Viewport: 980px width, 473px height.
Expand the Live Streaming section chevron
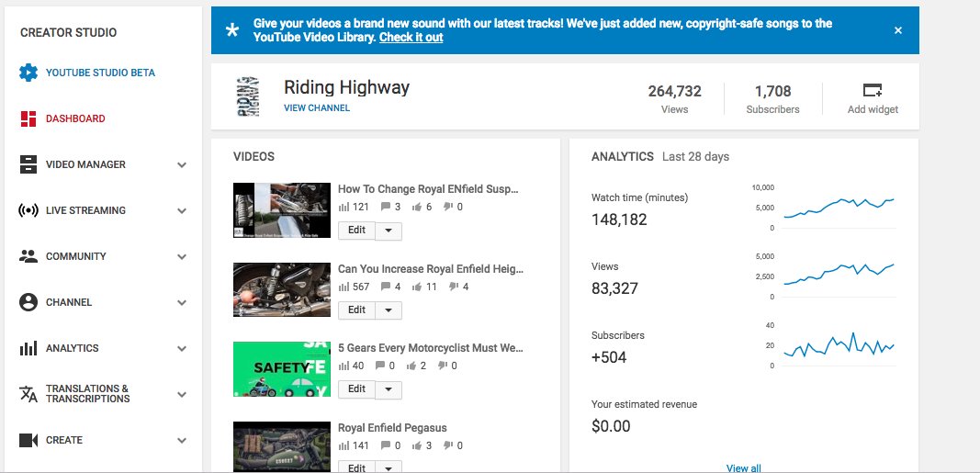coord(182,210)
